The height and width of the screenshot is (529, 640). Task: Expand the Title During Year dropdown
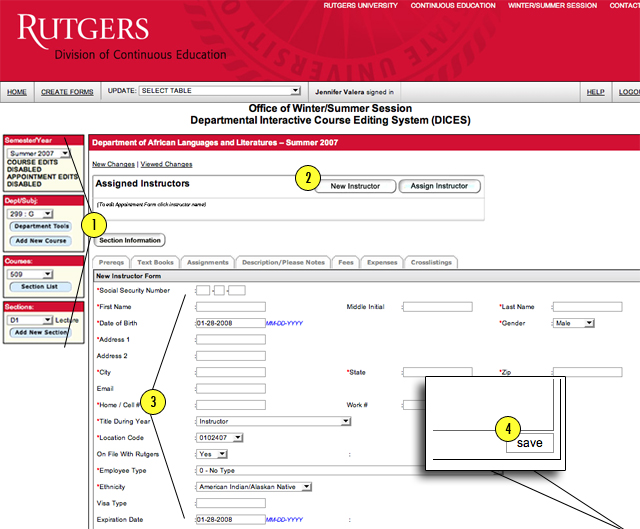[x=273, y=421]
